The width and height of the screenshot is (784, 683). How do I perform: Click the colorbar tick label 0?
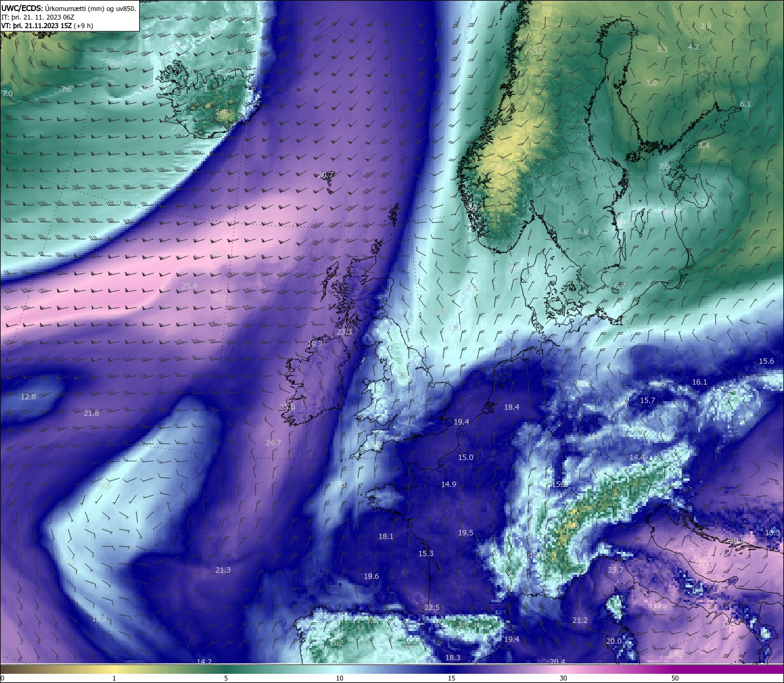point(2,678)
